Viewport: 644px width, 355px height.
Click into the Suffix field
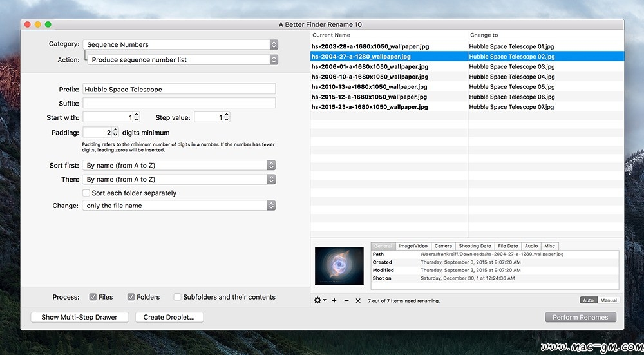tap(179, 102)
